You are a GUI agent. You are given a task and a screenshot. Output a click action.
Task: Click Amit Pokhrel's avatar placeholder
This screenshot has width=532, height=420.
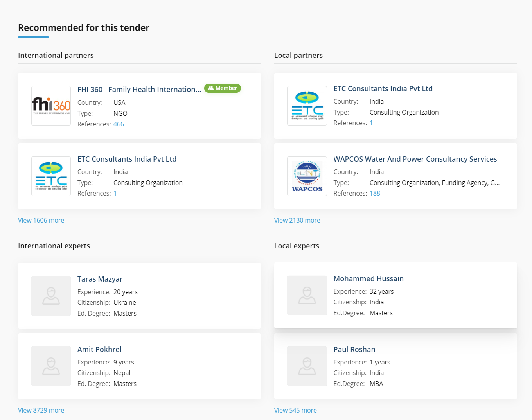[51, 366]
